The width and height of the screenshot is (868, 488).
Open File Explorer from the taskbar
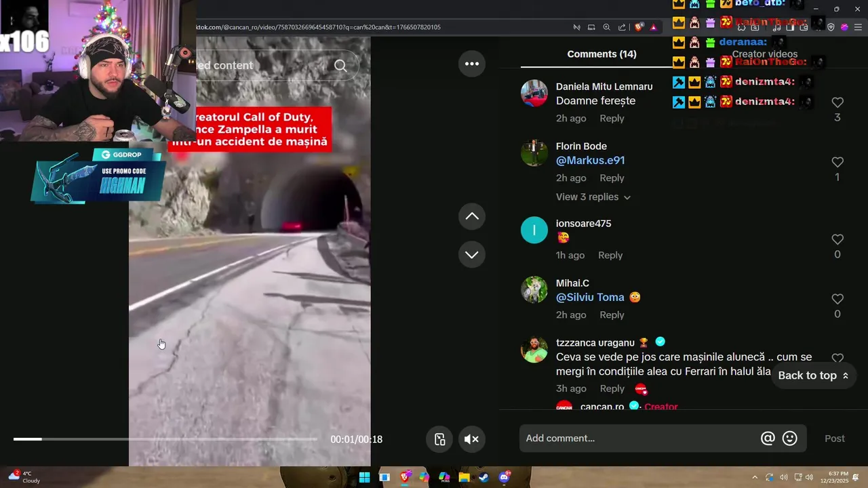(x=464, y=477)
